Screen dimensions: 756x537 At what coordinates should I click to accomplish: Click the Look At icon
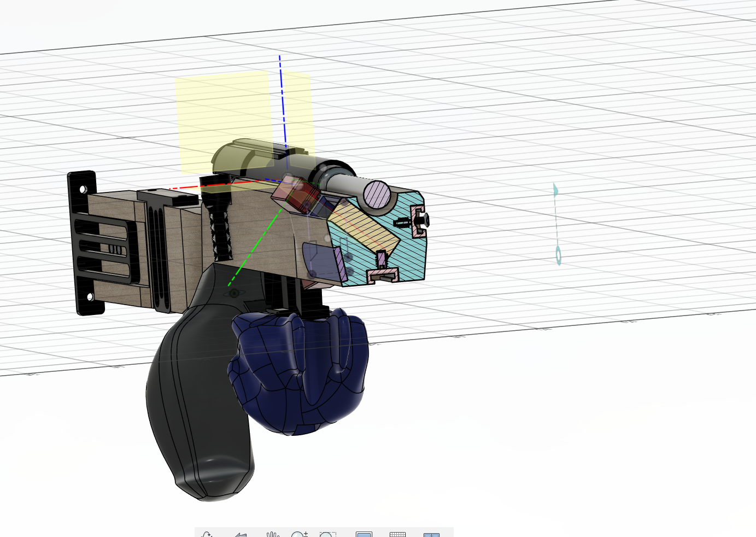pos(241,534)
